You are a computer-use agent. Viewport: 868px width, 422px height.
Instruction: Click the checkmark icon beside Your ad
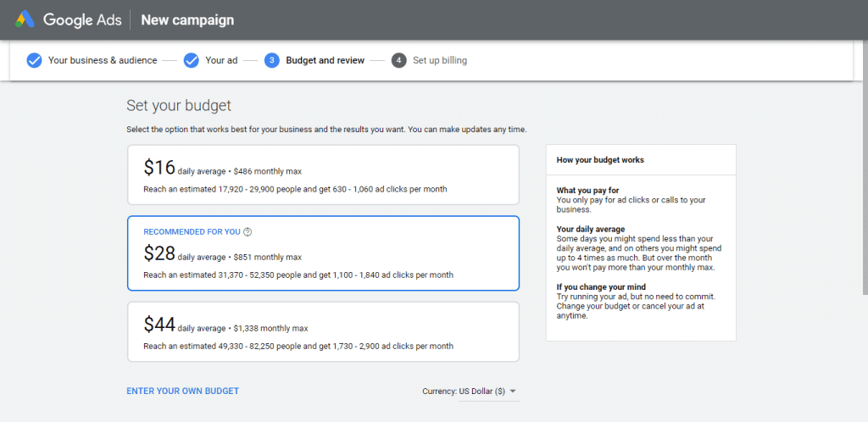point(191,60)
